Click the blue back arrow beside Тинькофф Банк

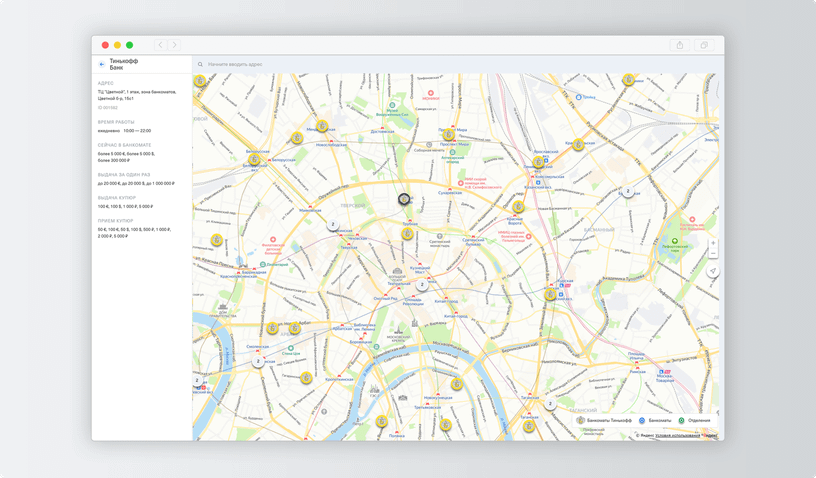(x=101, y=64)
